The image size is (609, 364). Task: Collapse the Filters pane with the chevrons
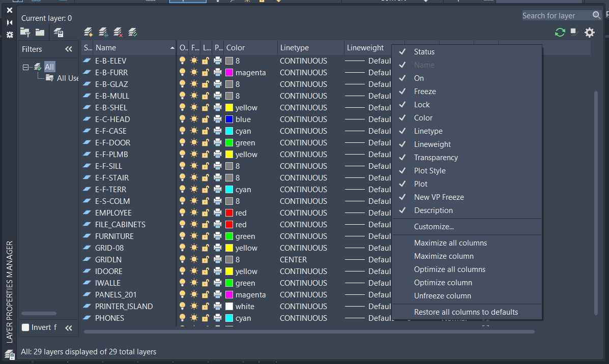point(69,49)
